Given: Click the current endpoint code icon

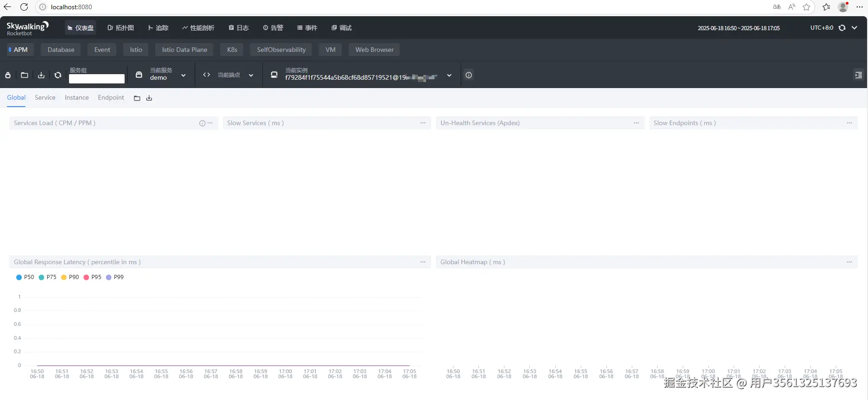Looking at the screenshot, I should [207, 75].
